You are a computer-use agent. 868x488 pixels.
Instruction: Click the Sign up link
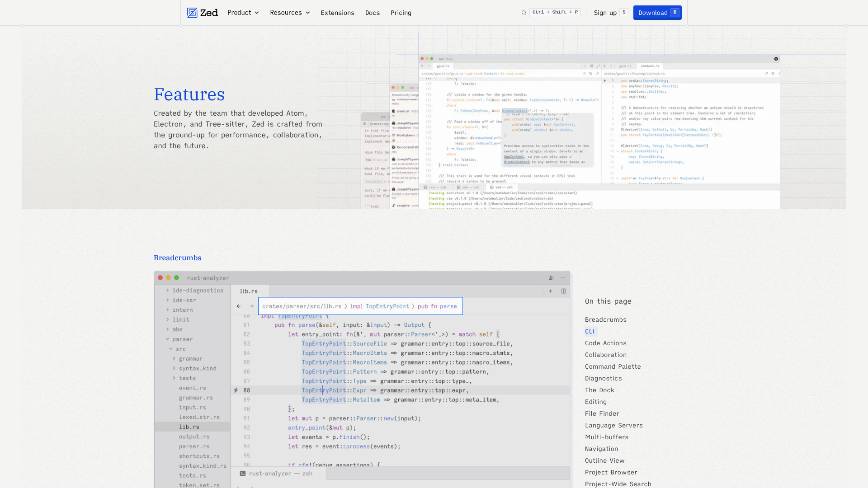pyautogui.click(x=605, y=13)
